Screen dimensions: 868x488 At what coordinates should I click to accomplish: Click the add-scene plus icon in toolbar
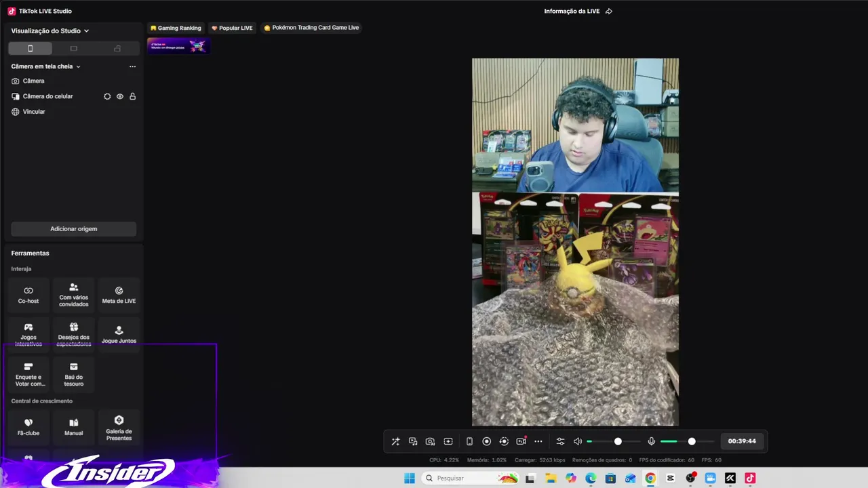[x=448, y=441]
